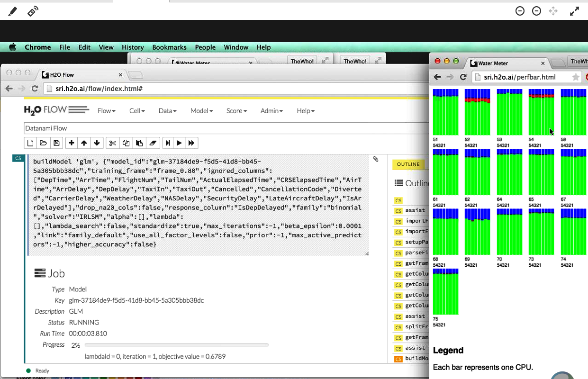Bookmark the perfbar page with the star icon

click(x=576, y=77)
